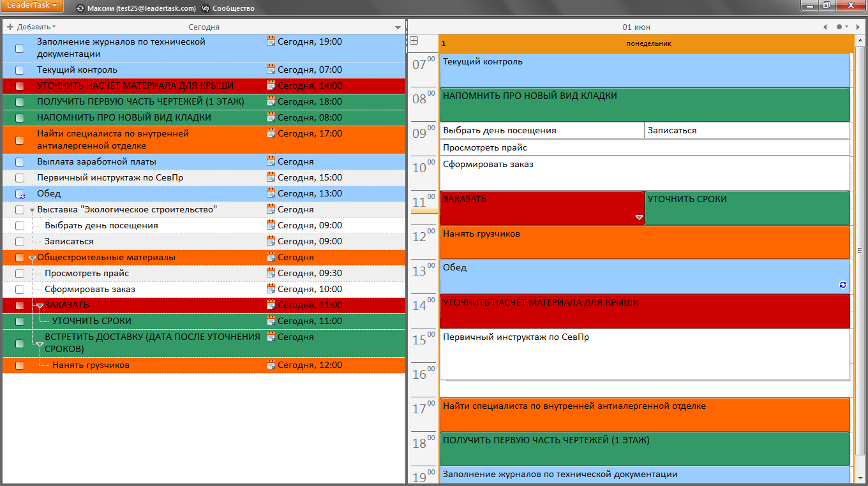Click the plus icon next to Добавить
The height and width of the screenshot is (486, 868).
pyautogui.click(x=10, y=27)
